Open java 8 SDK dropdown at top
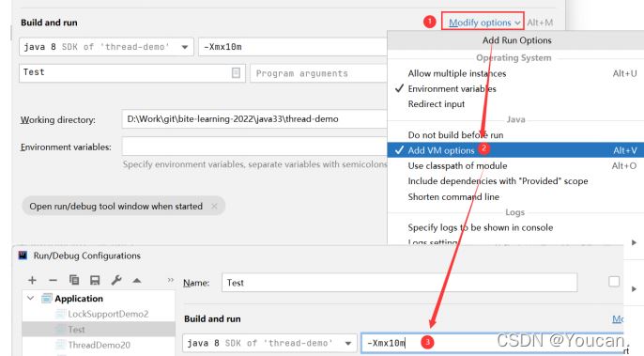The width and height of the screenshot is (644, 356). [106, 47]
